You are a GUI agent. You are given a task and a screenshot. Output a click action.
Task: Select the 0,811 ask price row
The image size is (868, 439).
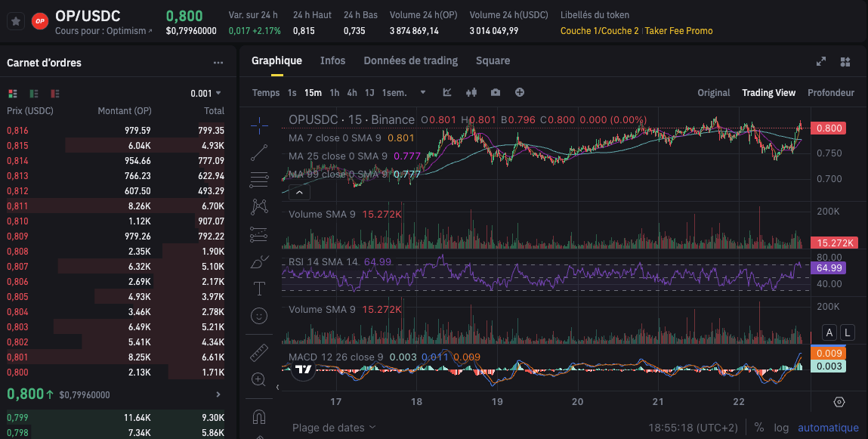(x=116, y=206)
